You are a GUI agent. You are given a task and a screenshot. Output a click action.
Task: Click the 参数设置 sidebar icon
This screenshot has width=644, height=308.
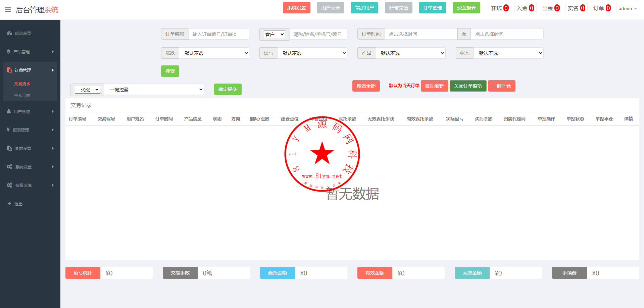[9, 148]
